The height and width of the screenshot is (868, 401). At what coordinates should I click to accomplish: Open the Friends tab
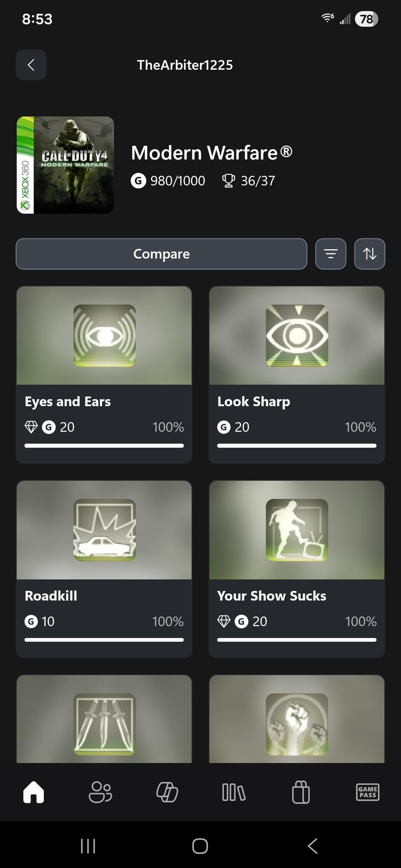100,792
